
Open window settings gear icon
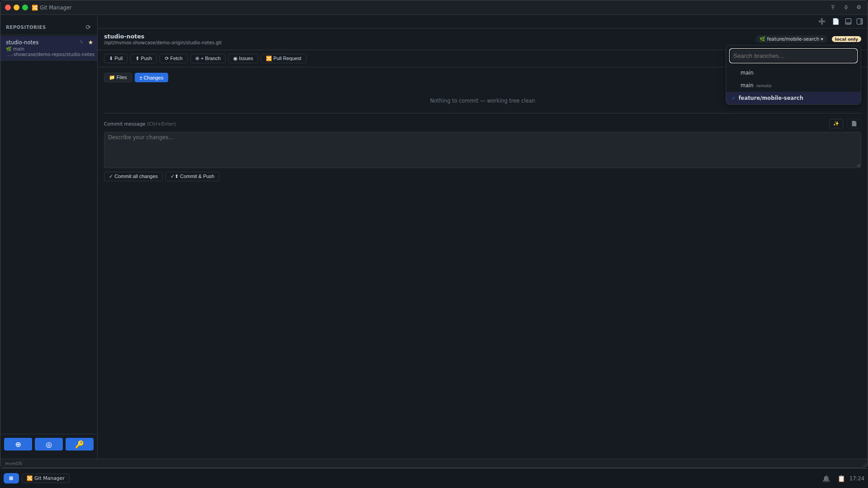[859, 7]
